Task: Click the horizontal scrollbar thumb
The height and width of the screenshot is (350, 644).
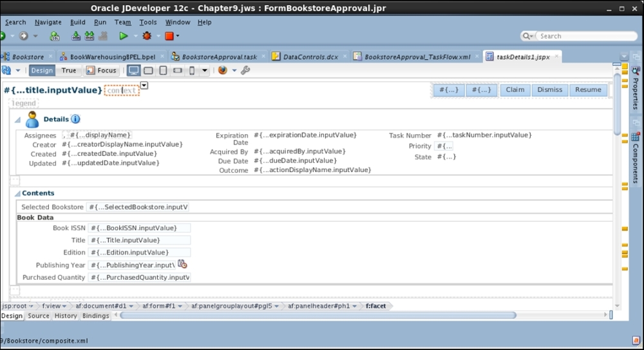Action: (318, 315)
